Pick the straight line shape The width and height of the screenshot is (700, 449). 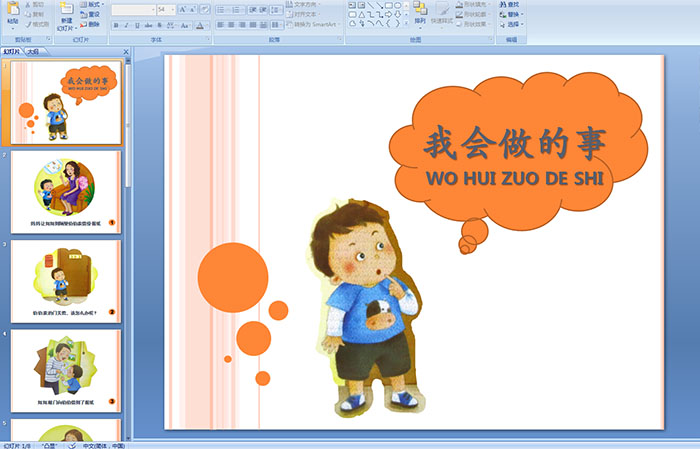(371, 5)
